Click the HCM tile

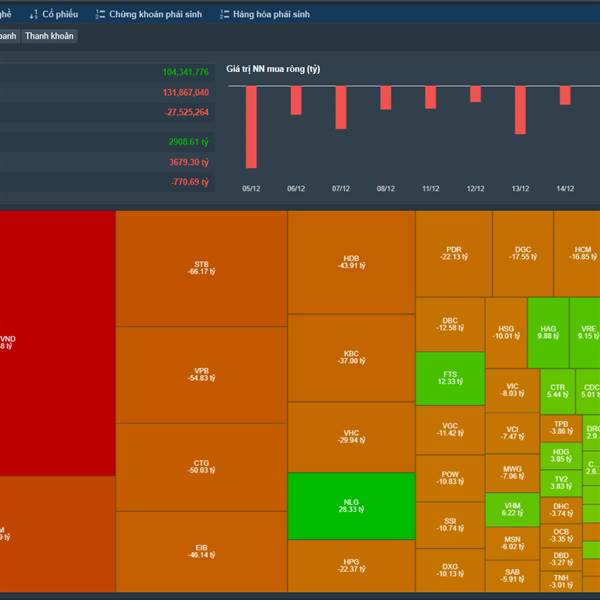click(577, 253)
